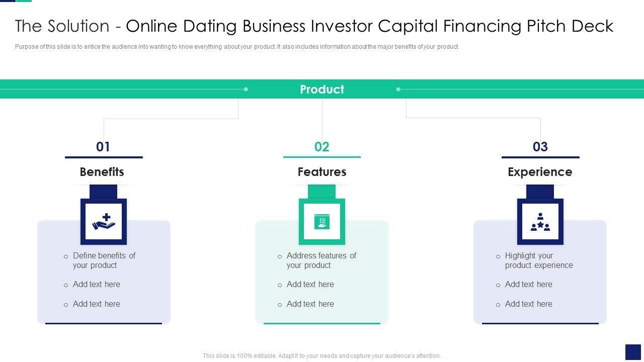
Task: Click the Benefits hand-with-plus icon
Action: click(x=104, y=222)
